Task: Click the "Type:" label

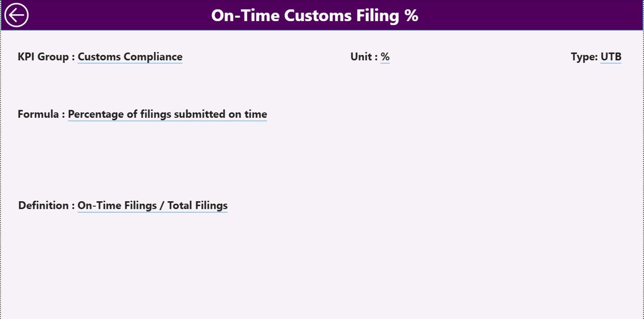Action: [584, 57]
